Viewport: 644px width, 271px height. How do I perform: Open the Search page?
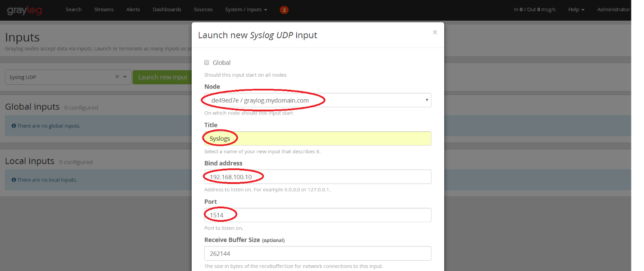(x=74, y=9)
